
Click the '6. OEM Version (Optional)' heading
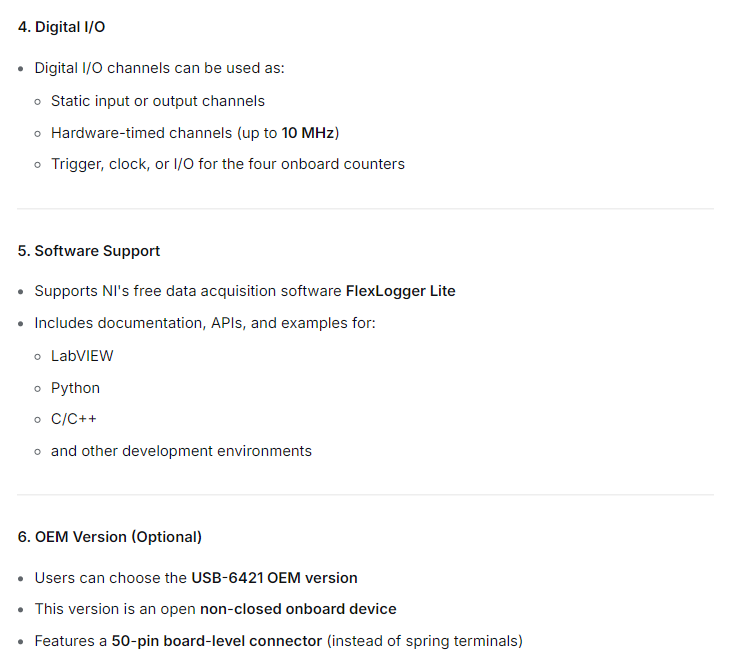tap(110, 537)
